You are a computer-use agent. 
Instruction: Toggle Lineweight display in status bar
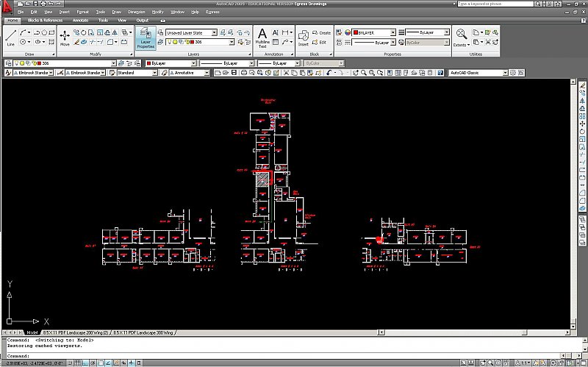(x=132, y=363)
